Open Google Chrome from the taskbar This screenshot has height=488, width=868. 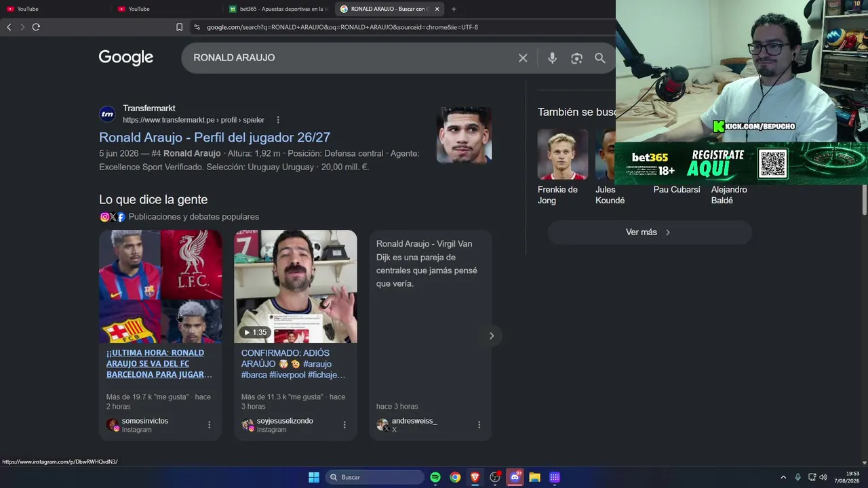coord(455,477)
